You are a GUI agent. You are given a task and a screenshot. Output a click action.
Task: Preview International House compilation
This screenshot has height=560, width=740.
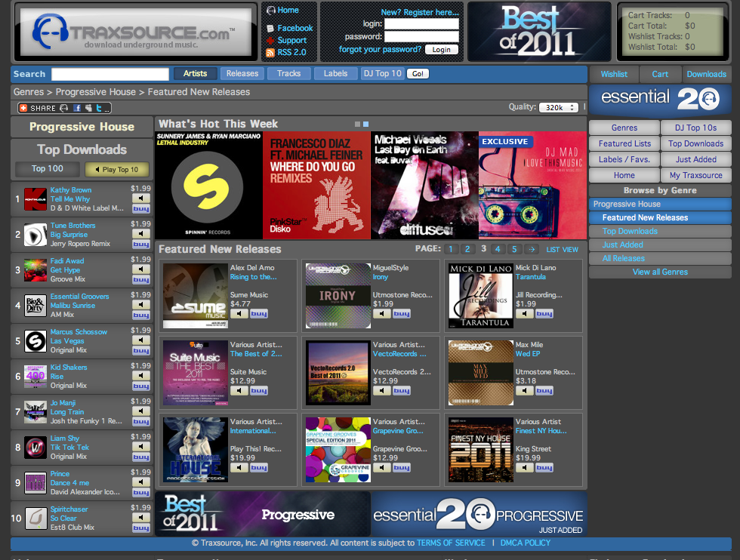pos(239,467)
